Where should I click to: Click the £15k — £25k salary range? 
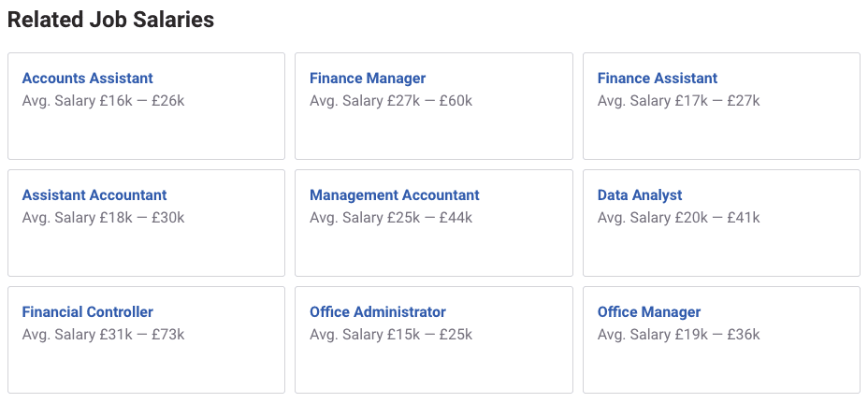point(429,335)
